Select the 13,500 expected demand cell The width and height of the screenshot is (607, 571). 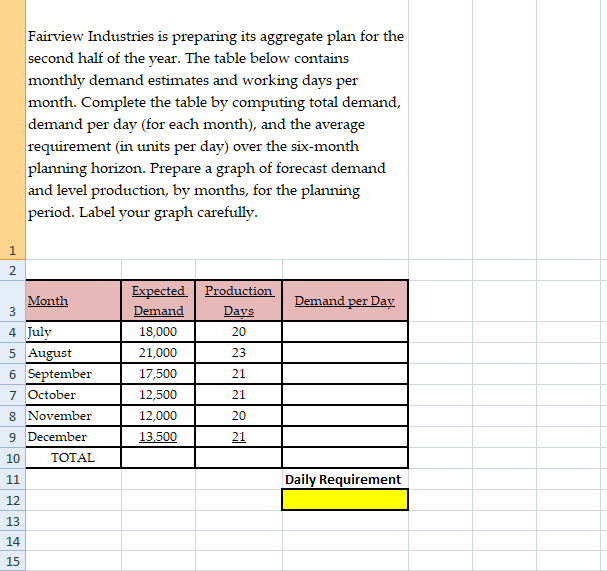pos(158,437)
